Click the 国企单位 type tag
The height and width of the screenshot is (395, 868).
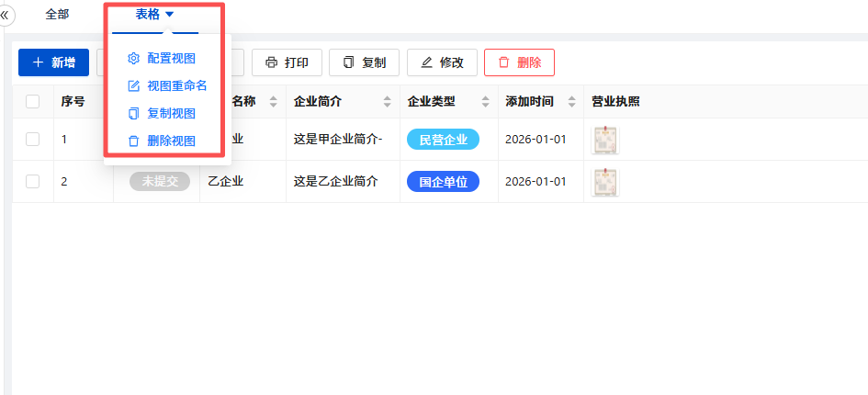443,182
